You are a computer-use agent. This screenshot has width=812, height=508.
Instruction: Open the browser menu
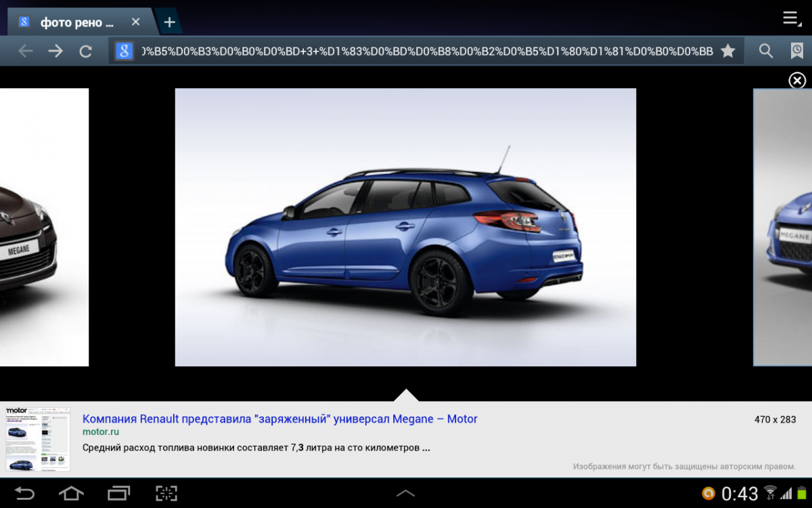[x=791, y=18]
